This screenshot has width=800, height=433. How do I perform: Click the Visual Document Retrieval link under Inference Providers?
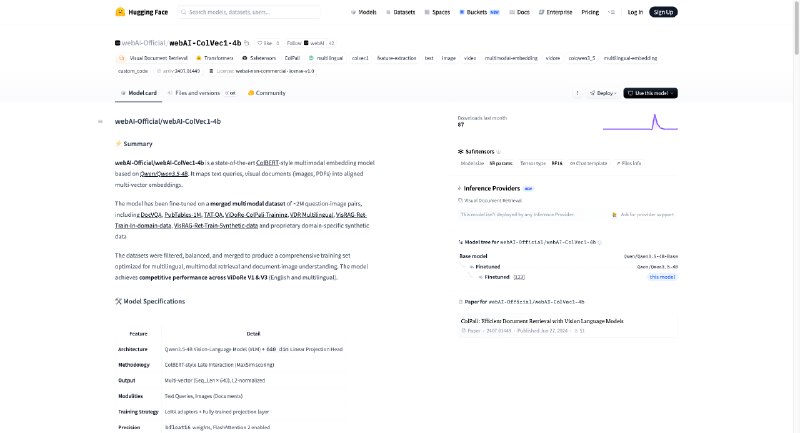490,201
